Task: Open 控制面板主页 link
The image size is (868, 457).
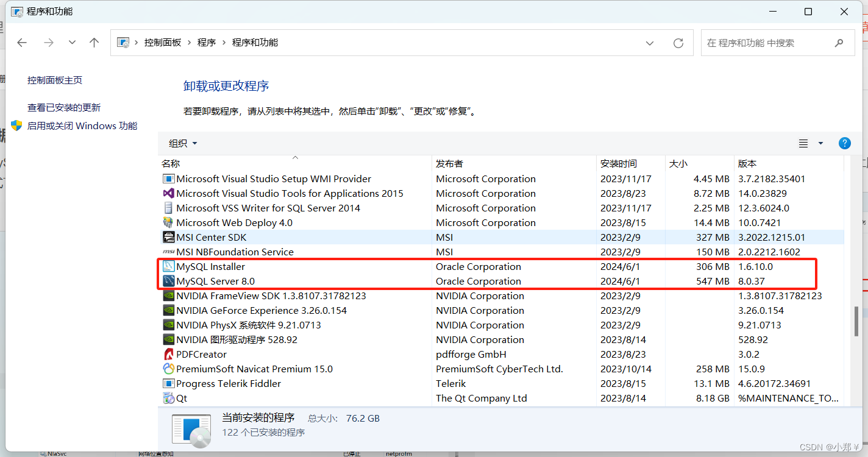Action: [x=55, y=80]
